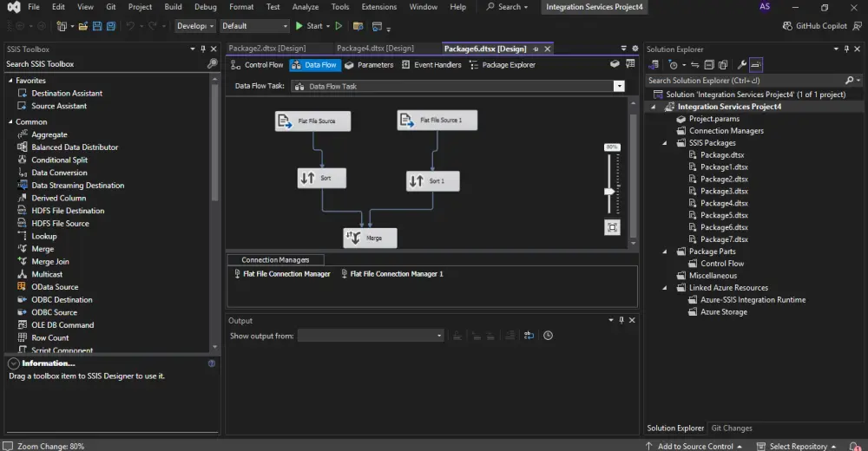
Task: Select Flat File Connection Manager 1
Action: pyautogui.click(x=392, y=274)
